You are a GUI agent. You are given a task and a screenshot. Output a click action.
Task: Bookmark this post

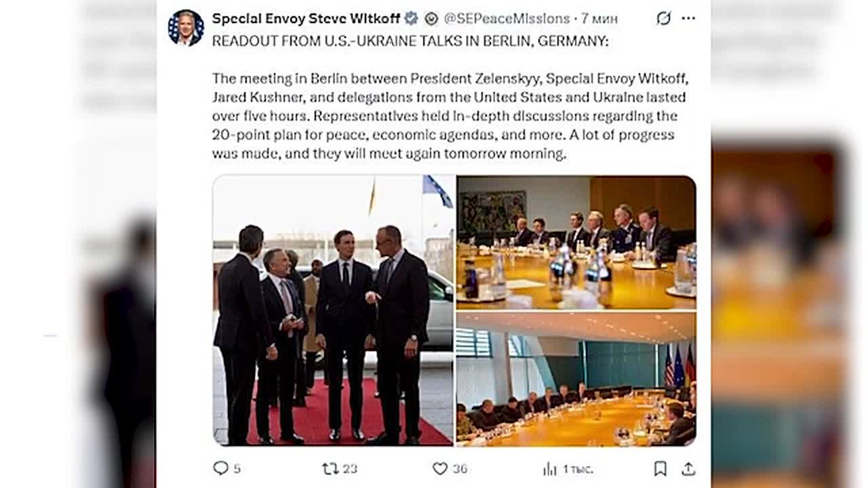point(660,468)
